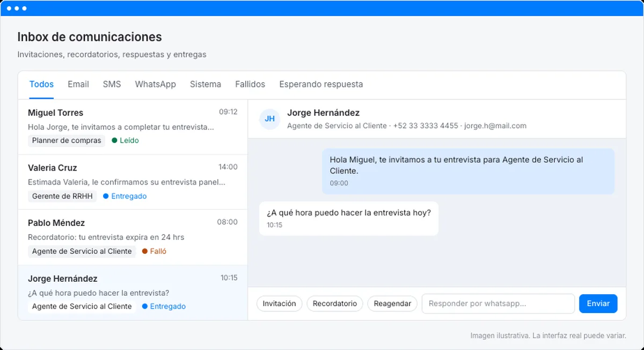644x350 pixels.
Task: Click Pablo Méndez's Agente de Servicio tag
Action: (82, 251)
